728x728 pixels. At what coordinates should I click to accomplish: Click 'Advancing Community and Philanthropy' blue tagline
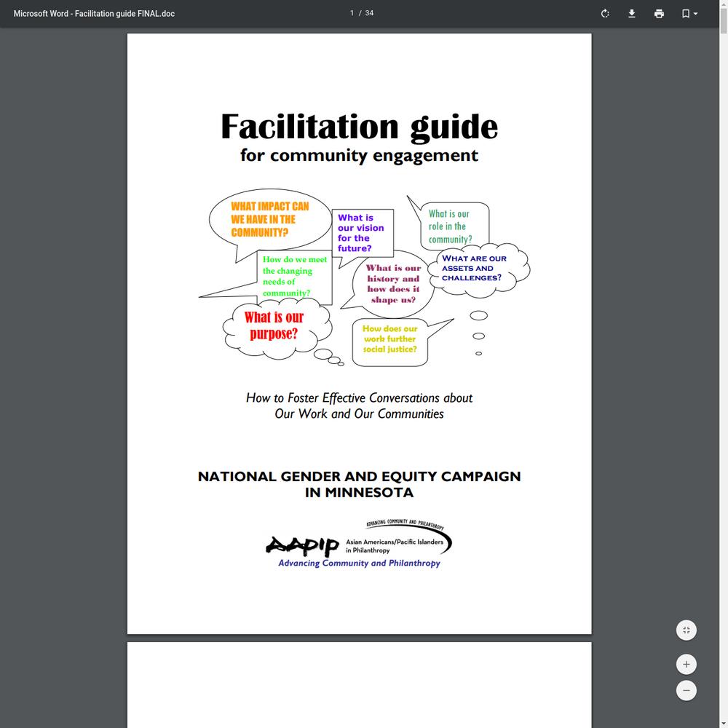click(359, 563)
